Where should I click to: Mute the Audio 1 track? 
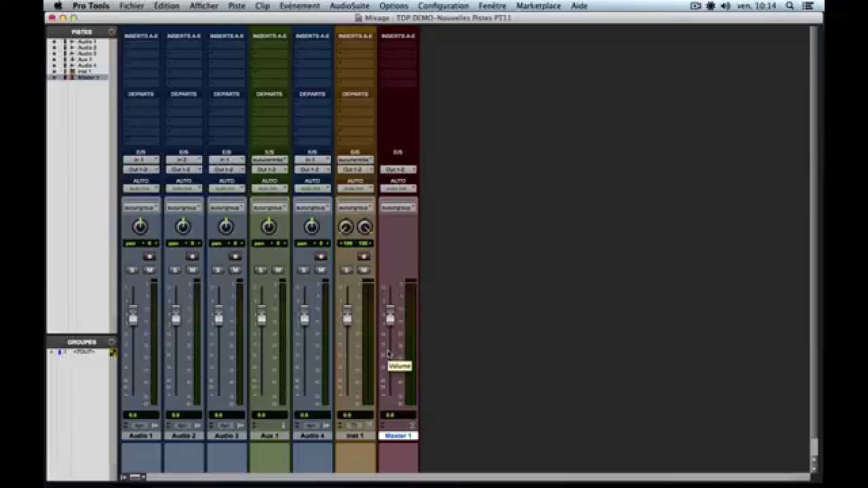[149, 270]
